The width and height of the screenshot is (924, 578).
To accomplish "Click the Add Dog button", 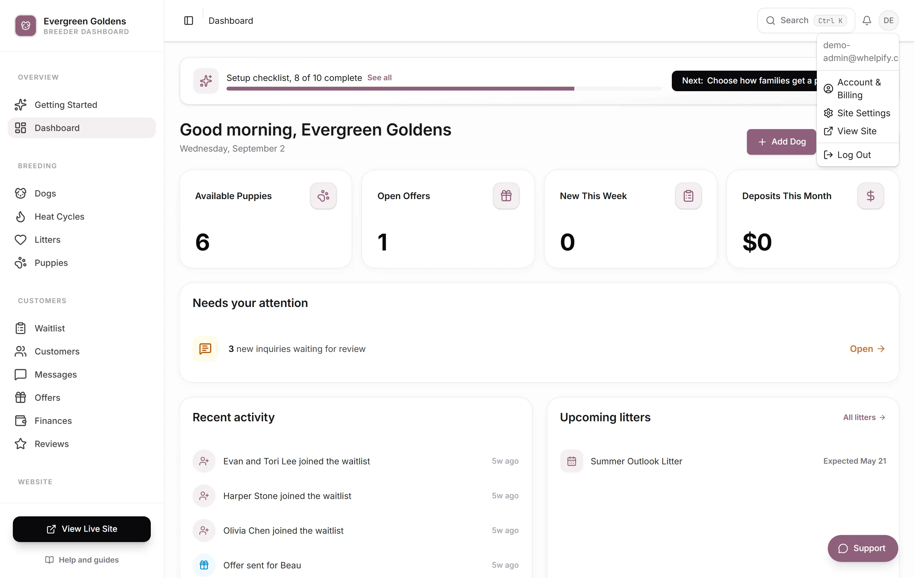I will tap(781, 142).
